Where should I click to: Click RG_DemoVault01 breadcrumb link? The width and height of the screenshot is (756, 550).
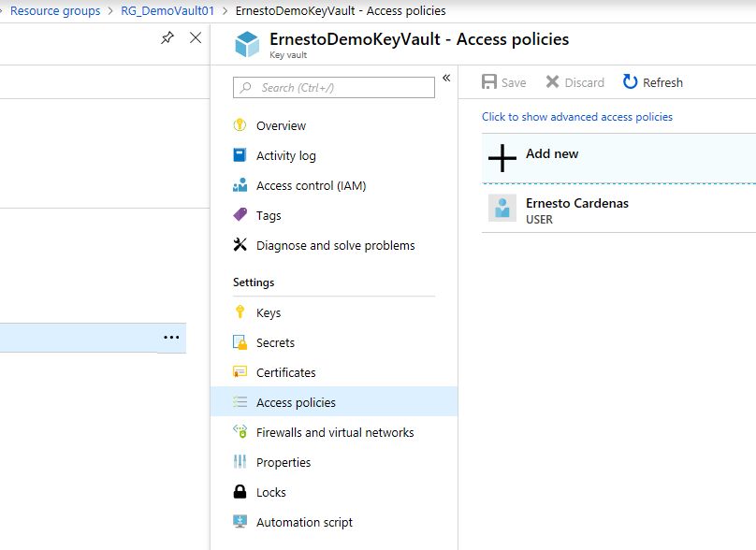(x=167, y=10)
